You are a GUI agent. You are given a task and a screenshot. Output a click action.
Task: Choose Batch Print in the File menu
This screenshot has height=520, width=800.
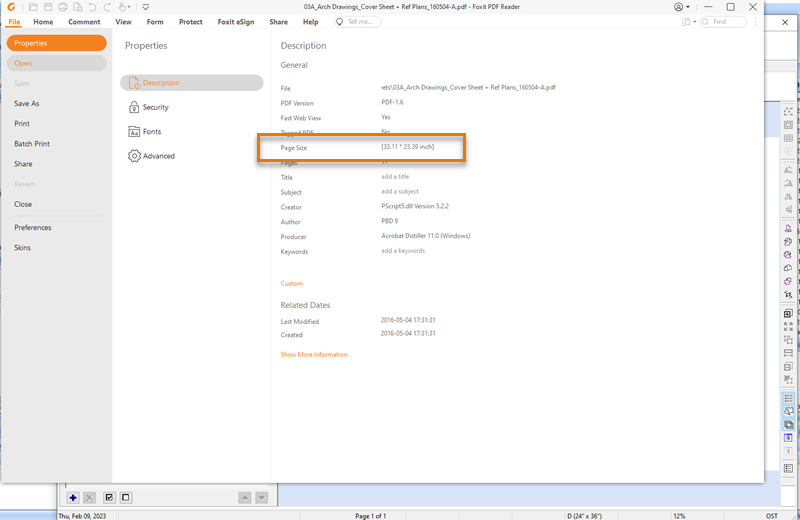32,144
